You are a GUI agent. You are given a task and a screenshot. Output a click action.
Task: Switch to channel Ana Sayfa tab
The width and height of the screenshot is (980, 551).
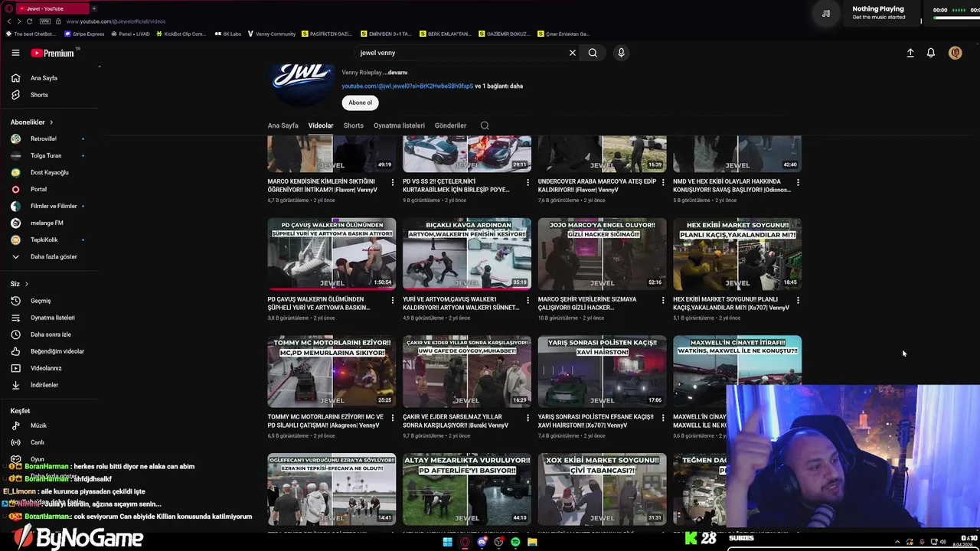[x=283, y=126]
